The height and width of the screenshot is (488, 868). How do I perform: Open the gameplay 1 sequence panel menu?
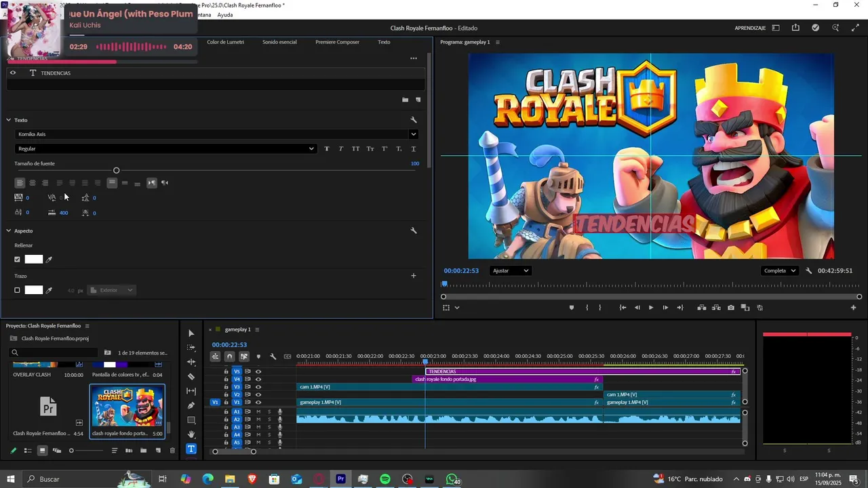pyautogui.click(x=257, y=329)
